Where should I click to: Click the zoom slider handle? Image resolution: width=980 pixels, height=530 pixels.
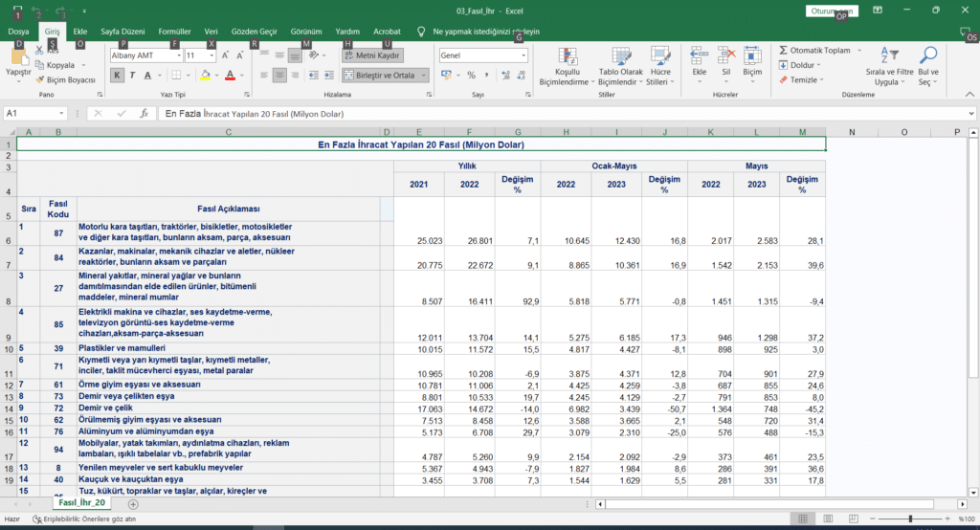click(x=910, y=519)
